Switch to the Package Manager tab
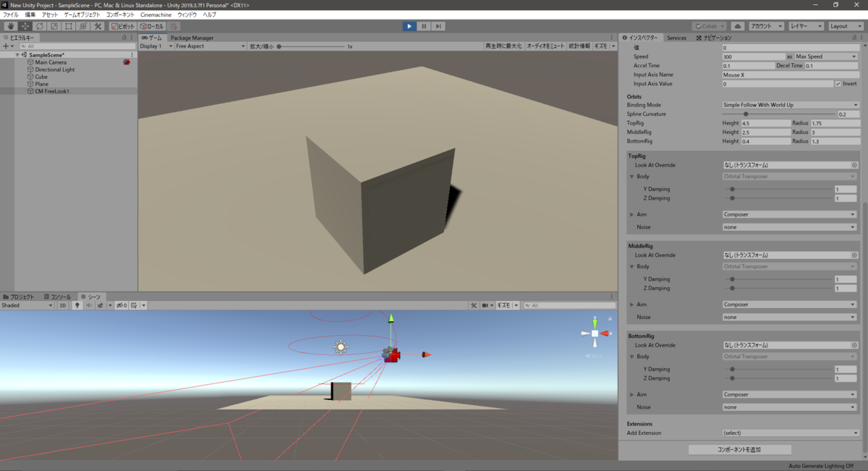The image size is (868, 471). 192,38
